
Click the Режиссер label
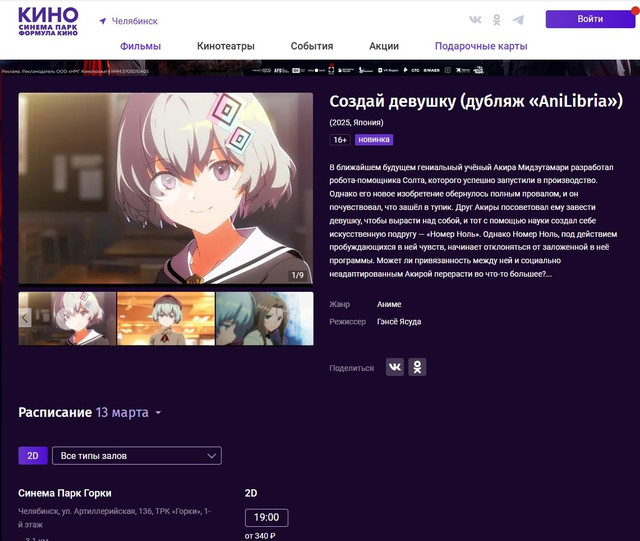[347, 322]
